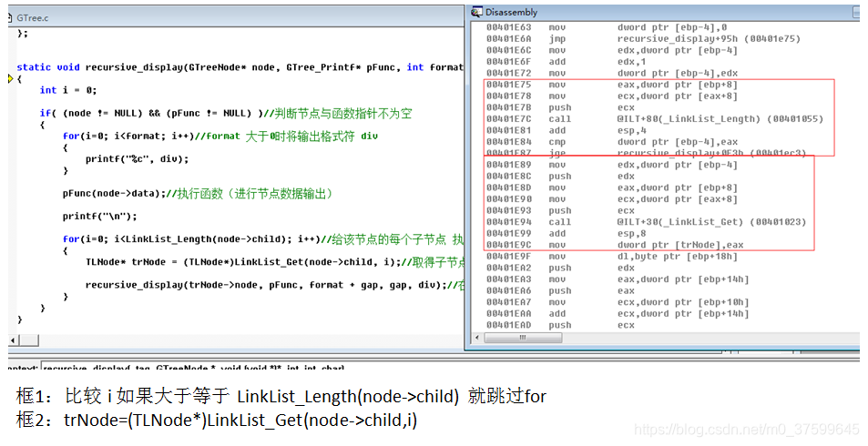Click disassembly row at address 00401E89
The image size is (868, 446).
[612, 165]
